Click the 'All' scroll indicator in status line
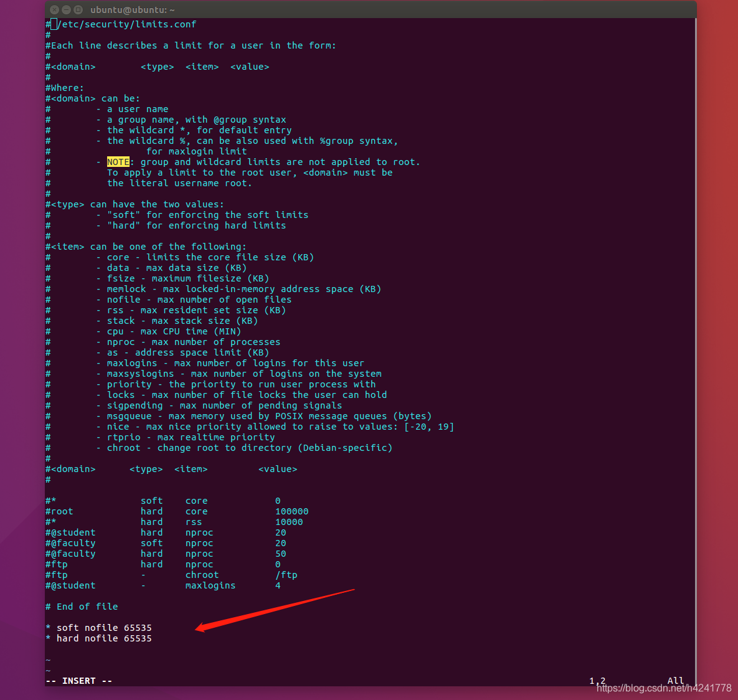 click(x=676, y=680)
